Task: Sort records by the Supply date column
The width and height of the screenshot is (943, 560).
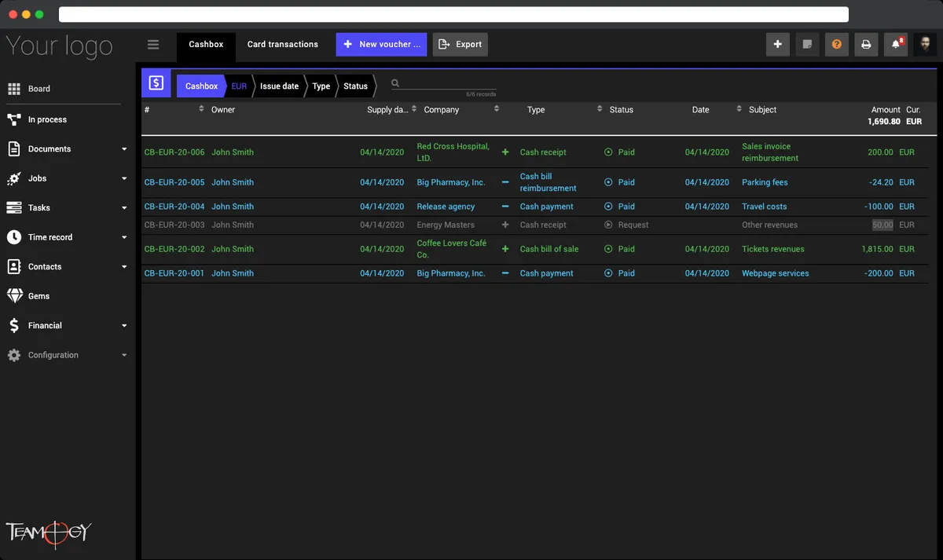Action: 414,109
